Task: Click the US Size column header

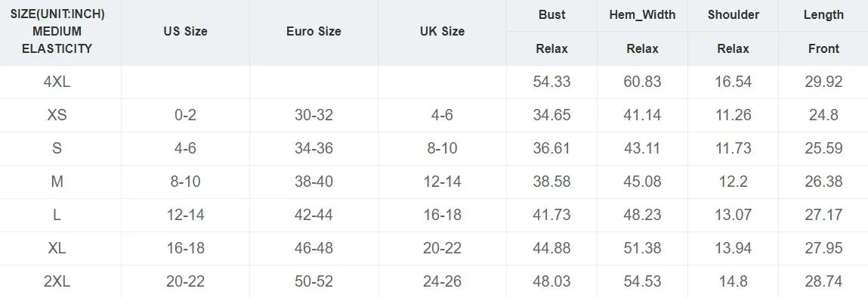Action: 185,32
